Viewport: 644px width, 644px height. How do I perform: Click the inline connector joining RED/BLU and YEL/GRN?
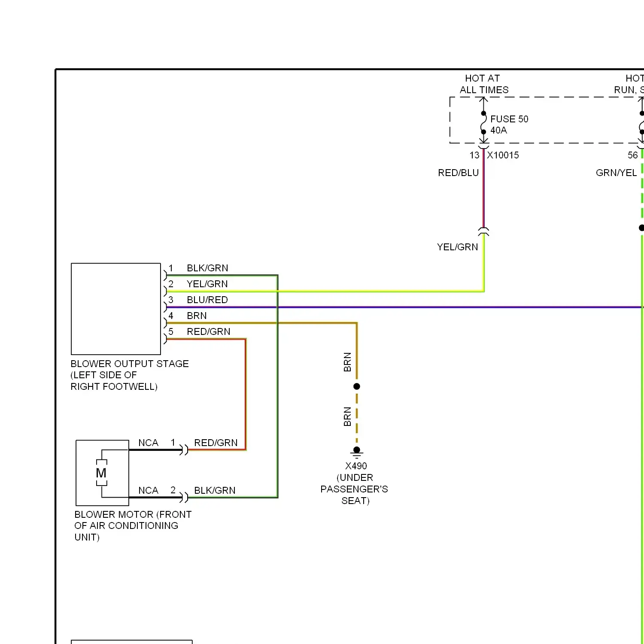click(x=484, y=231)
